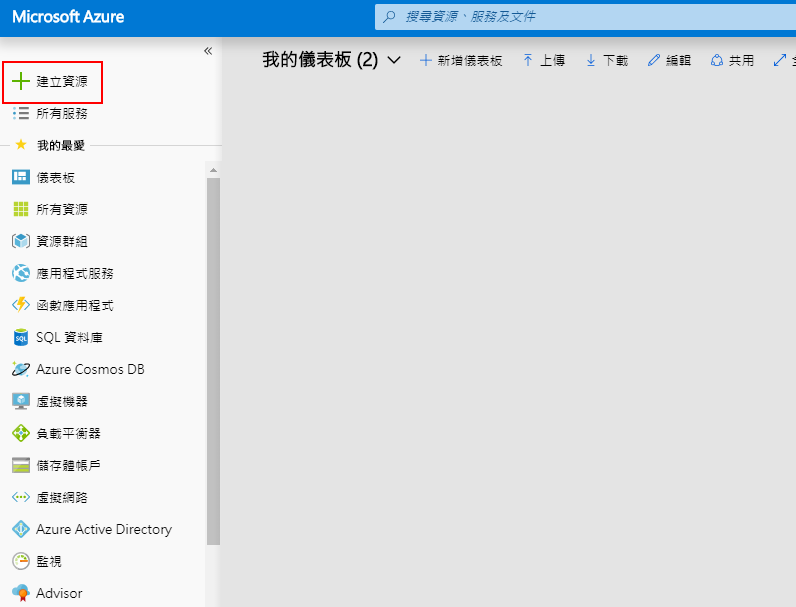Click the 儲存體帳戶 storage icon
This screenshot has height=607, width=796.
click(21, 465)
